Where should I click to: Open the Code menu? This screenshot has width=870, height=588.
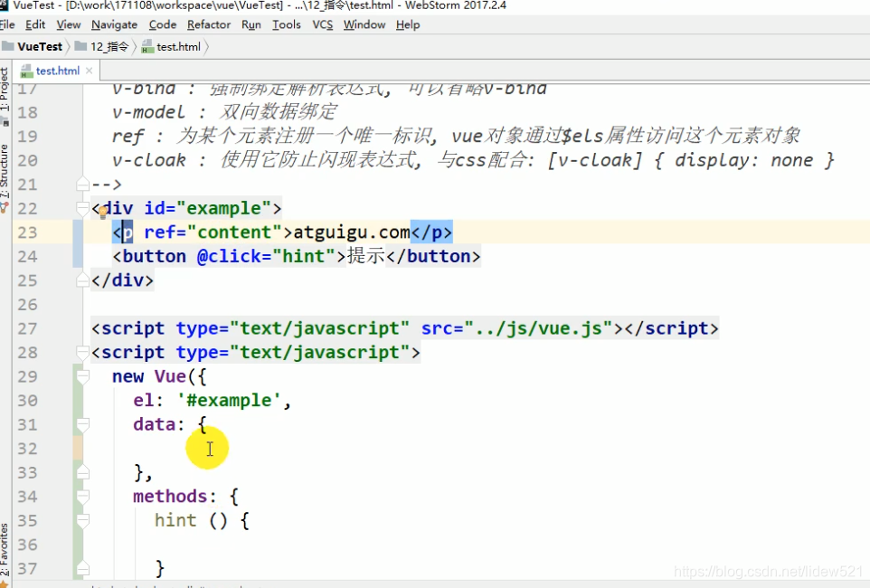[x=163, y=24]
